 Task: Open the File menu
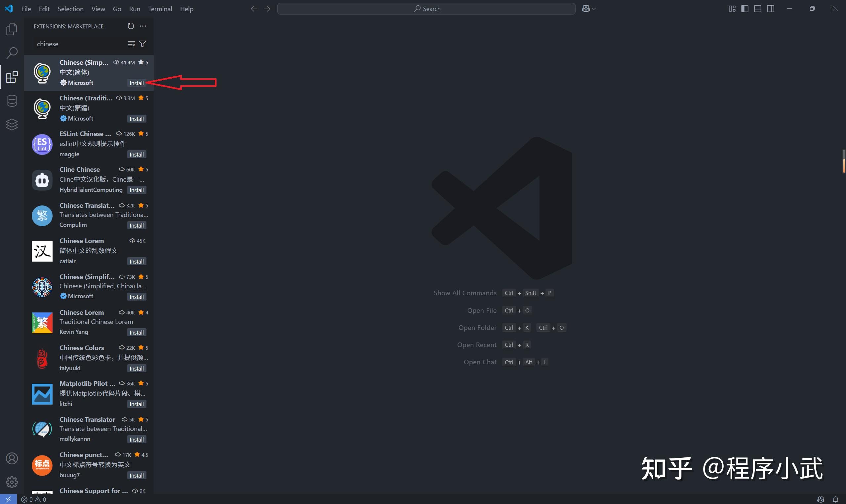click(26, 9)
